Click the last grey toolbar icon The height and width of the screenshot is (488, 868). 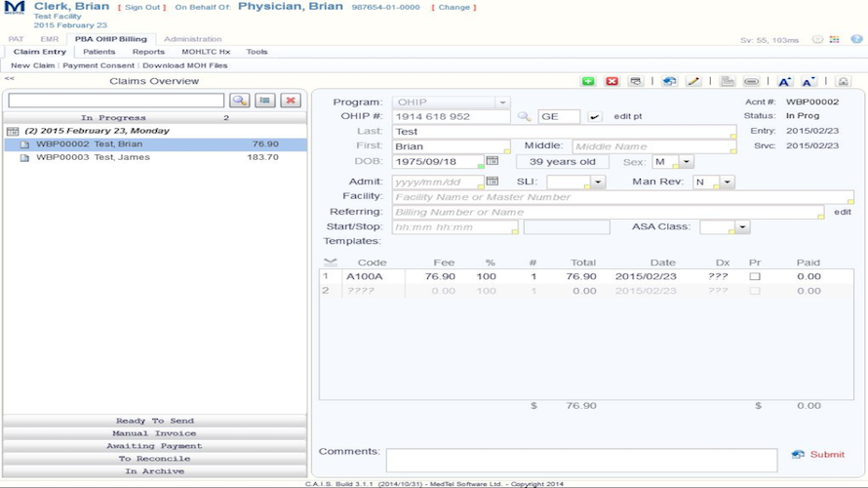tap(843, 81)
